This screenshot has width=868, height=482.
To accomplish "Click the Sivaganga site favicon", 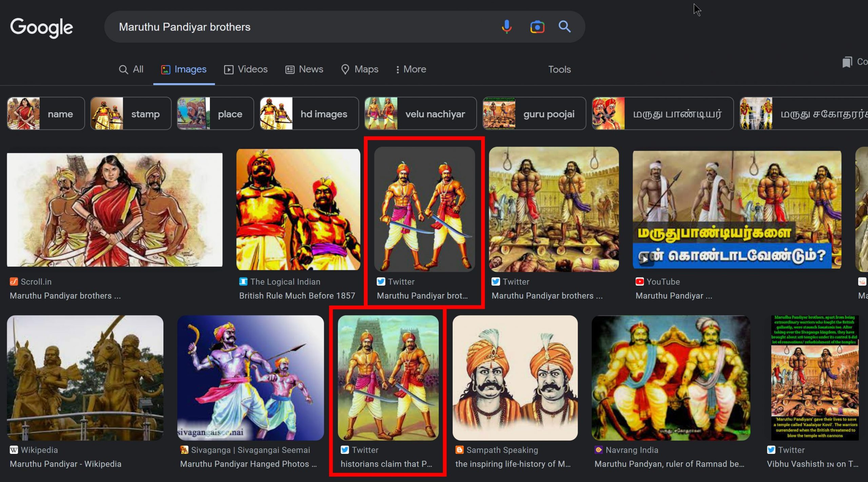I will (x=184, y=450).
